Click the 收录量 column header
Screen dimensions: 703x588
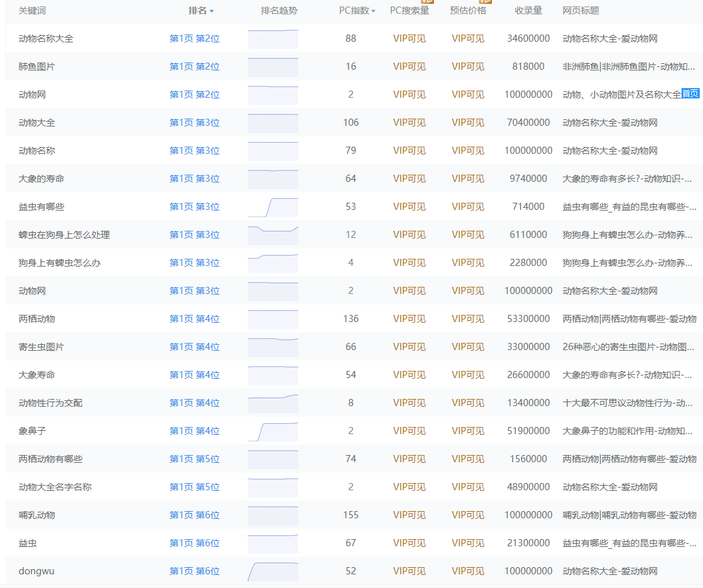pos(528,11)
